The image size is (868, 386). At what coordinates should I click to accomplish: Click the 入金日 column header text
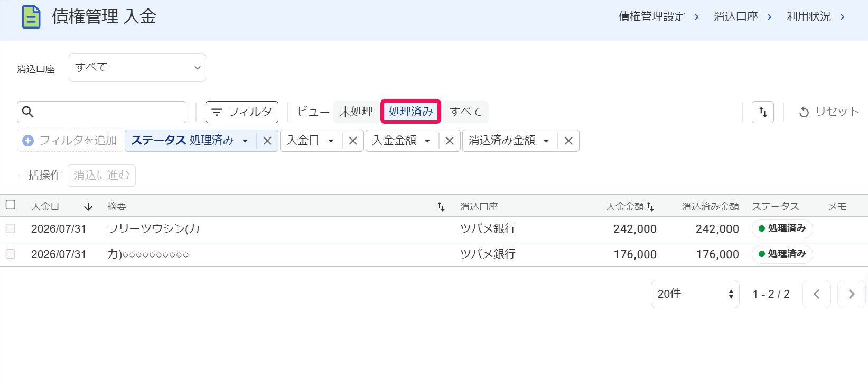click(x=45, y=207)
